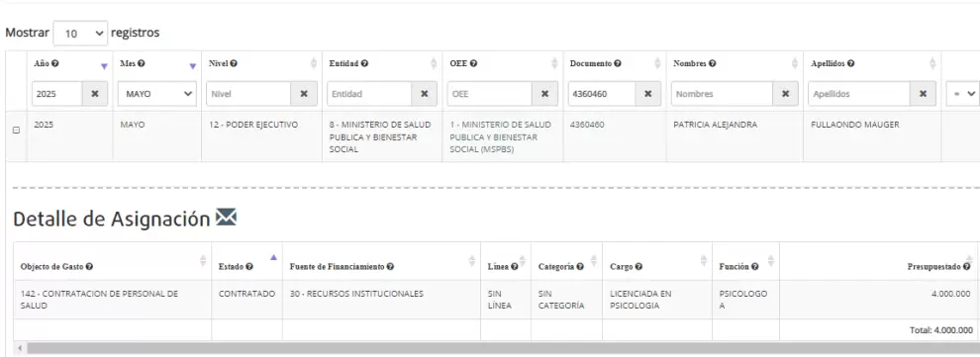The height and width of the screenshot is (357, 980).
Task: Click the Apellidos filter input
Action: coord(859,94)
